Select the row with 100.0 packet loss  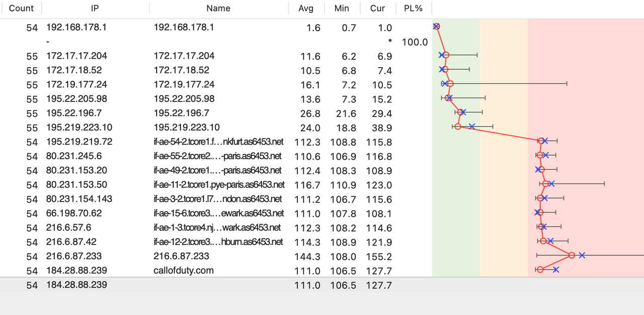322,42
